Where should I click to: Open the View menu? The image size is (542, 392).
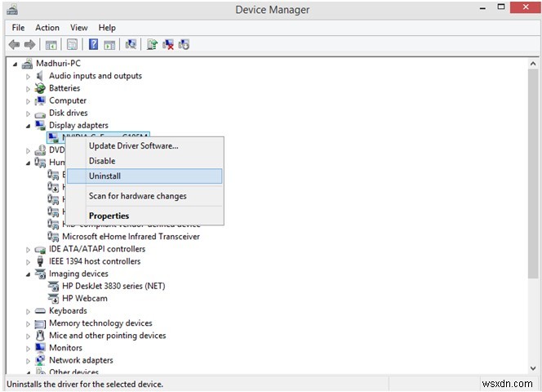79,28
